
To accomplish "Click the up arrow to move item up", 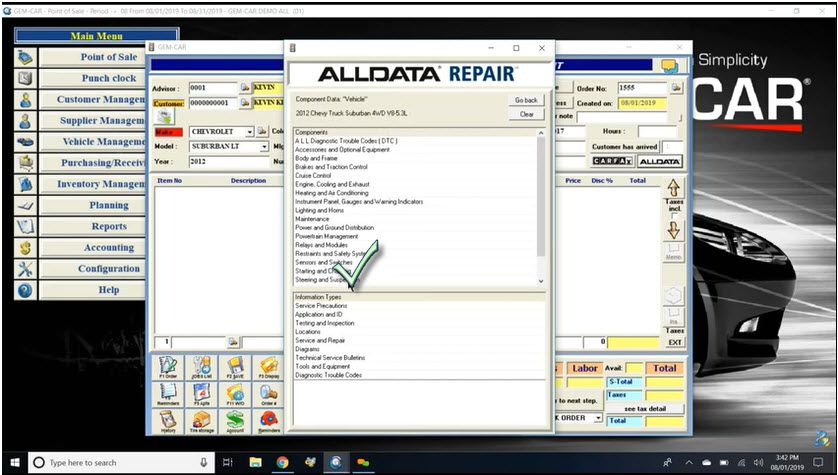I will [673, 188].
